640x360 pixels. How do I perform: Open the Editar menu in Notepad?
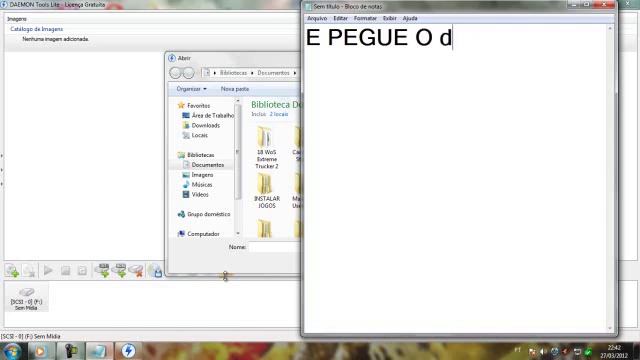coord(340,18)
